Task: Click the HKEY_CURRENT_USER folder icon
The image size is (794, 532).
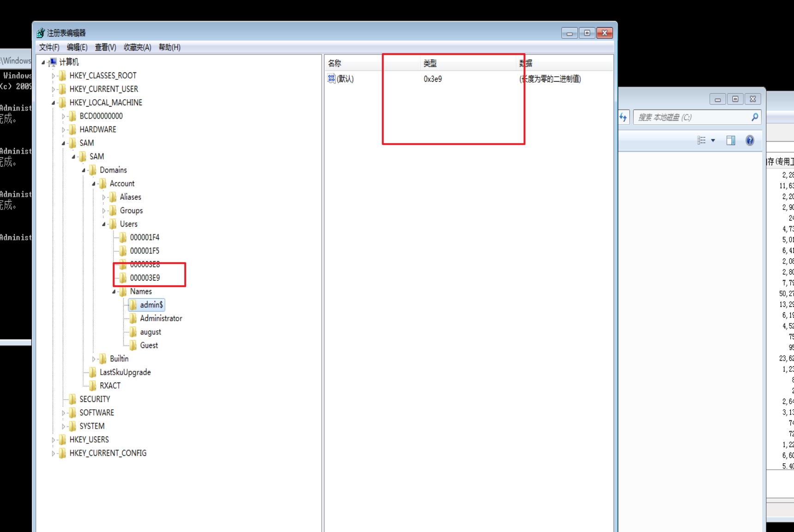Action: tap(62, 89)
